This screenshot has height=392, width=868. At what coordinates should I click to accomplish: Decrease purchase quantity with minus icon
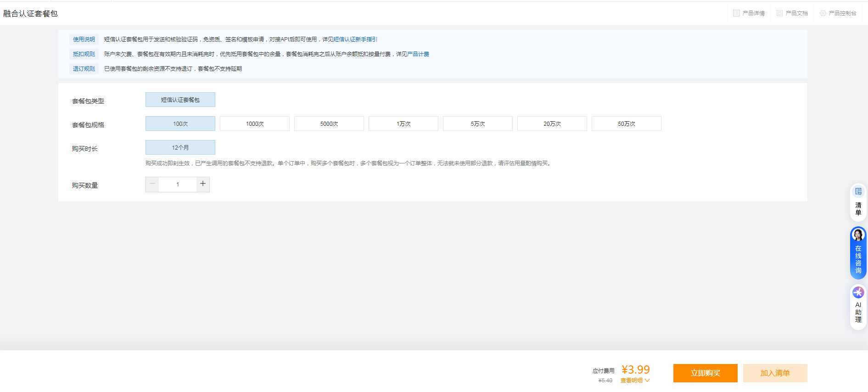pyautogui.click(x=152, y=184)
